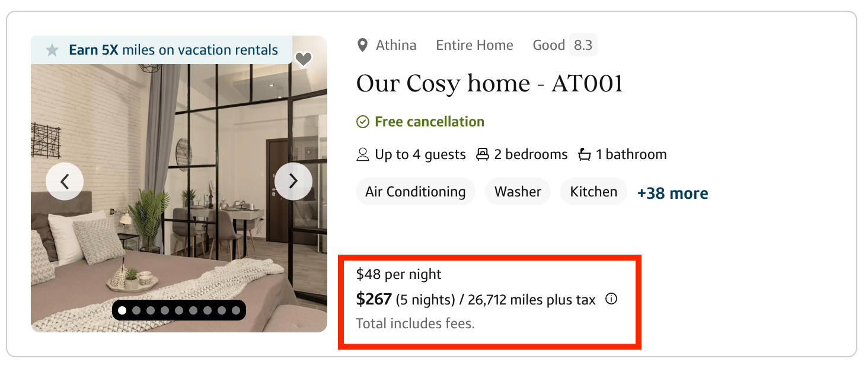Open the tax info tooltip icon
The image size is (868, 368).
click(x=611, y=299)
